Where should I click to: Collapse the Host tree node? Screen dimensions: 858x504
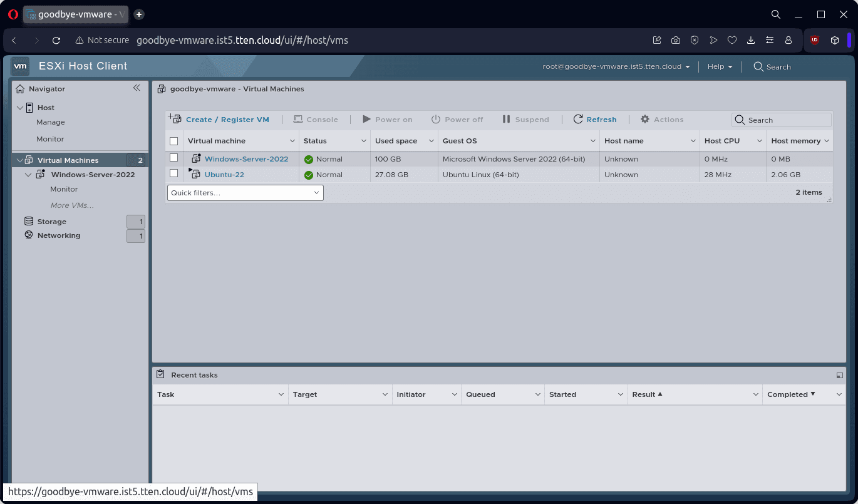tap(19, 108)
